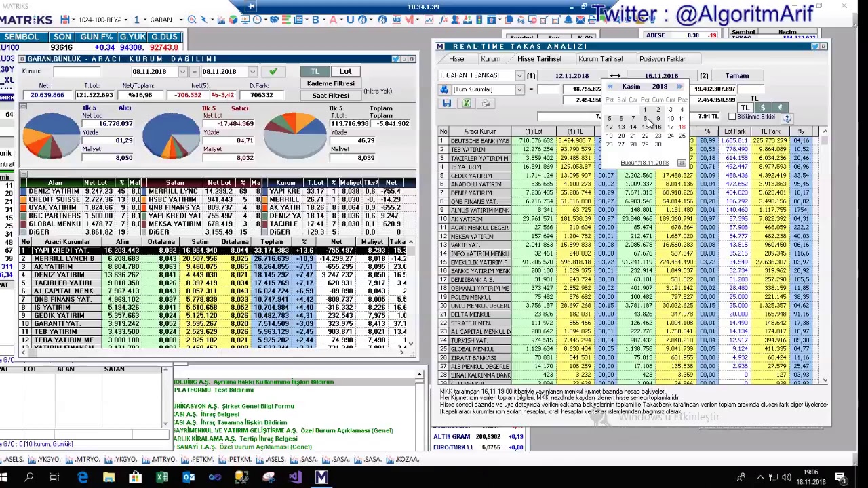Expand the first 08.11.2018 date dropdown
The width and height of the screenshot is (868, 488).
[x=182, y=72]
